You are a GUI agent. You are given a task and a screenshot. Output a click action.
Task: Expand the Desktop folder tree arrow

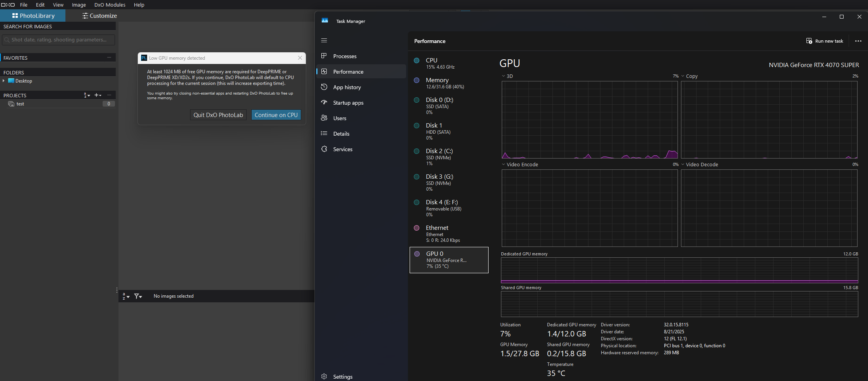pos(3,81)
